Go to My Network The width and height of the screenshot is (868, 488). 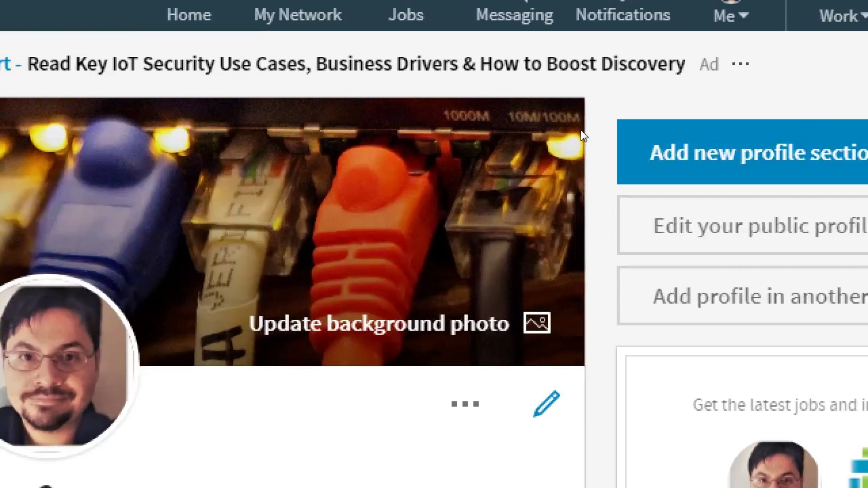pos(298,15)
